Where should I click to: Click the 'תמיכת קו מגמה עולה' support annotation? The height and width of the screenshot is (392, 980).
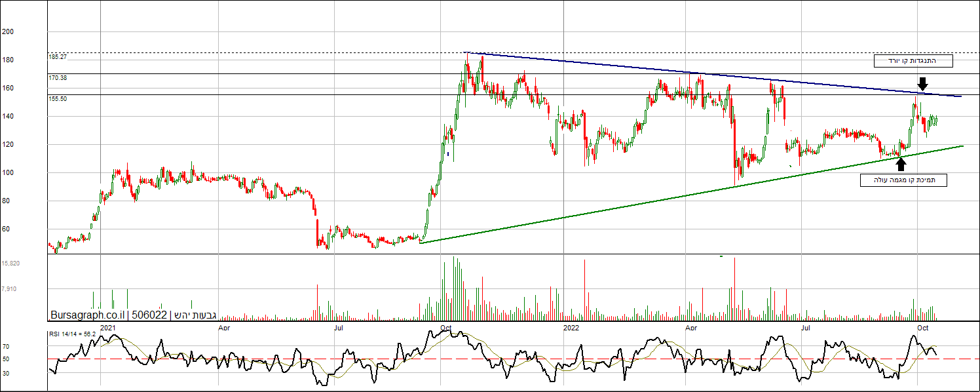coord(903,180)
